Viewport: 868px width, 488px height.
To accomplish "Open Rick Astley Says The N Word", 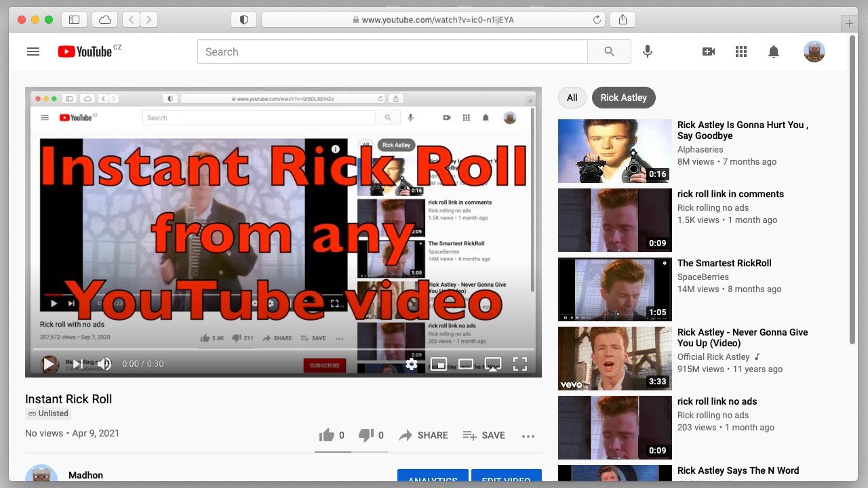I will point(738,470).
